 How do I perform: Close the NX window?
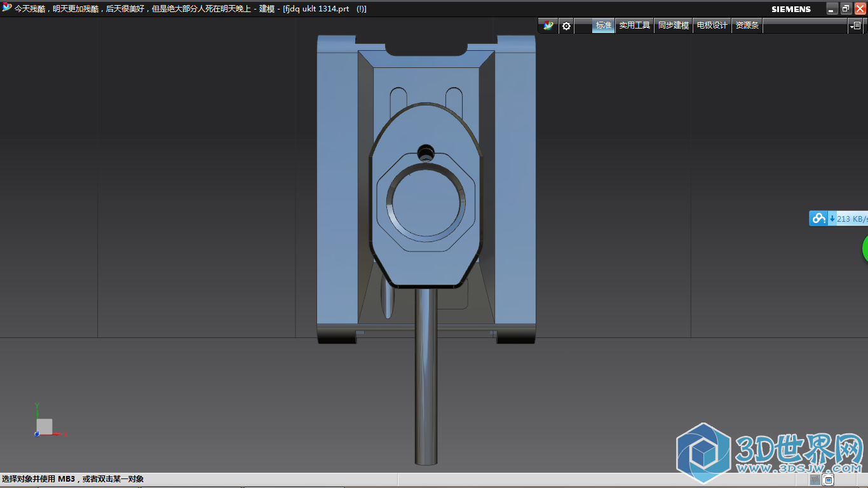[860, 9]
